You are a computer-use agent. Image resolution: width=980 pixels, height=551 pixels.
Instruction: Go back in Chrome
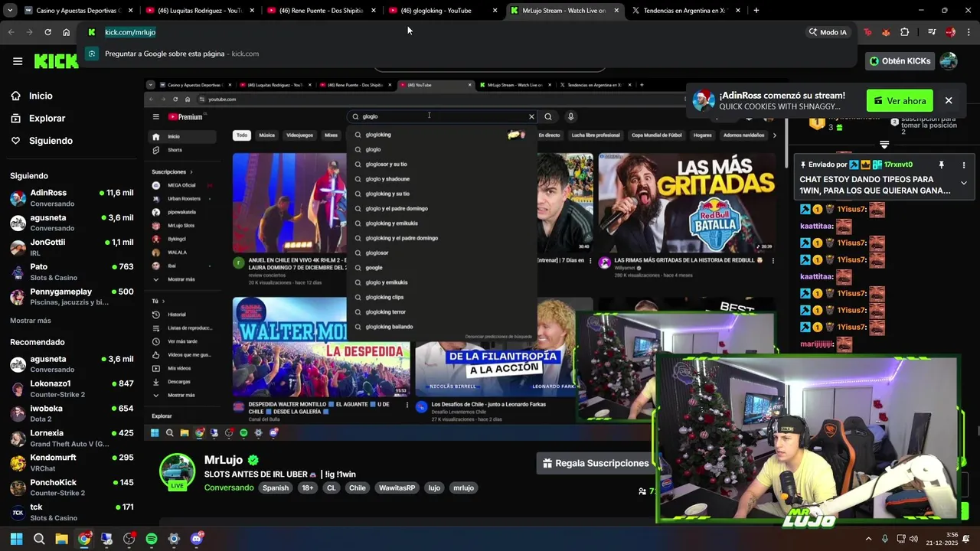11,32
